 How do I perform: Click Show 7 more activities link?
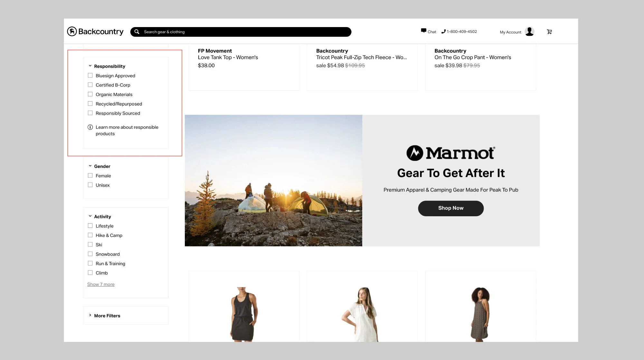coord(101,284)
